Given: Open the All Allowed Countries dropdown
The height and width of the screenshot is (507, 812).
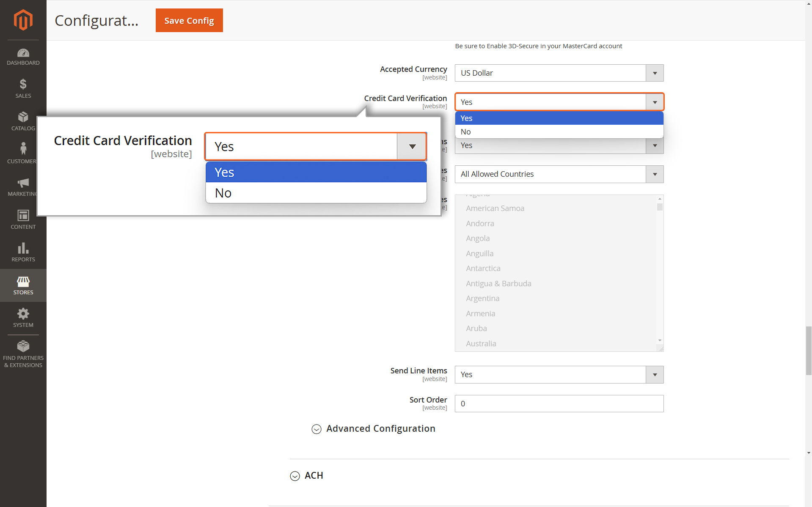Looking at the screenshot, I should (x=559, y=174).
